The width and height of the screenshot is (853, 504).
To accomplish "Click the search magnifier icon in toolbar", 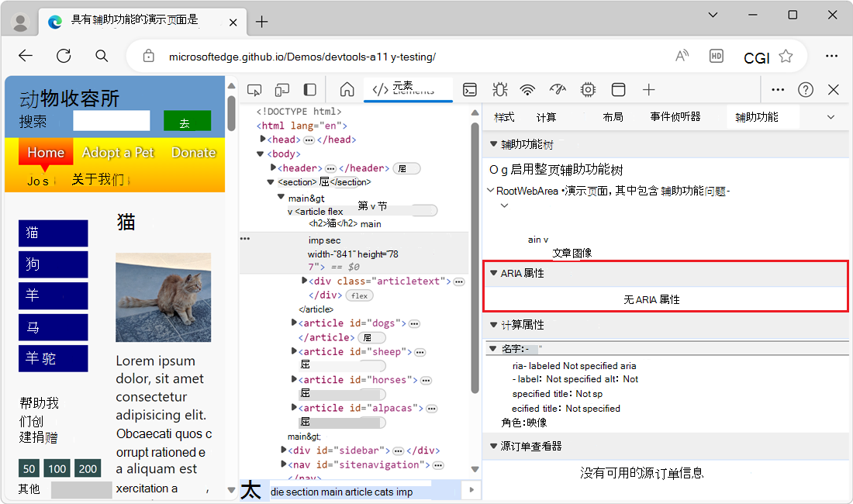I will 102,56.
